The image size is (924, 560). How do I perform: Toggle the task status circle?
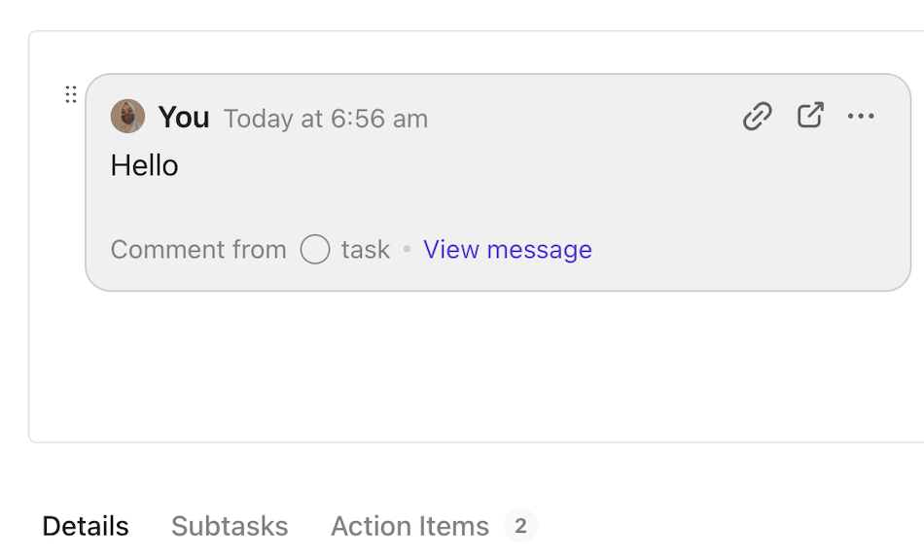point(314,250)
